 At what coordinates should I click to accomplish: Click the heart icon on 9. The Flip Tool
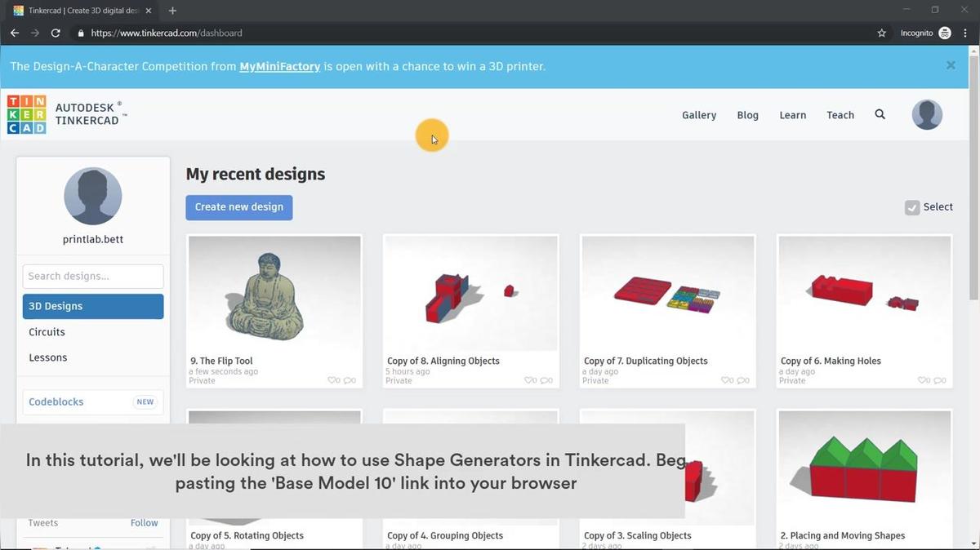point(332,380)
